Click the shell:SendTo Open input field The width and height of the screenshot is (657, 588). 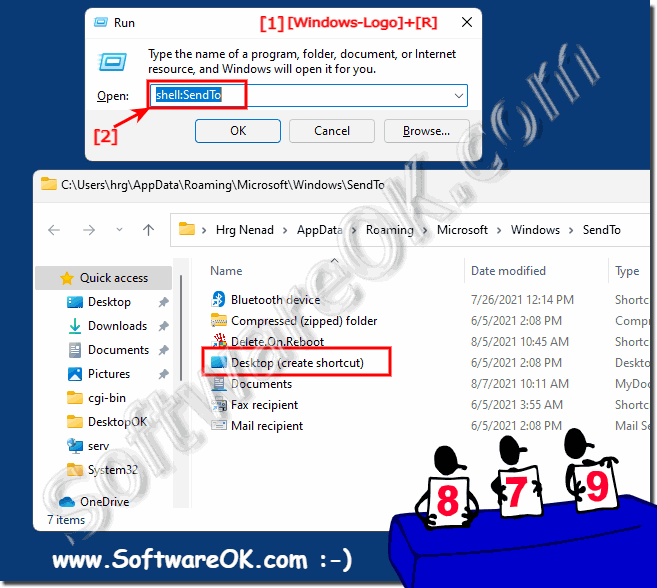[308, 96]
